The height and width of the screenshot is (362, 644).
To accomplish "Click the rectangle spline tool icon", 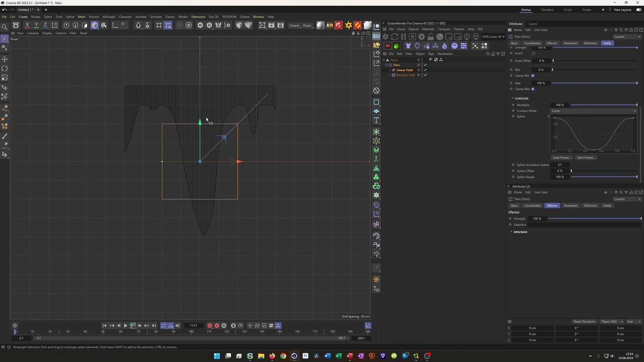I will (x=376, y=102).
